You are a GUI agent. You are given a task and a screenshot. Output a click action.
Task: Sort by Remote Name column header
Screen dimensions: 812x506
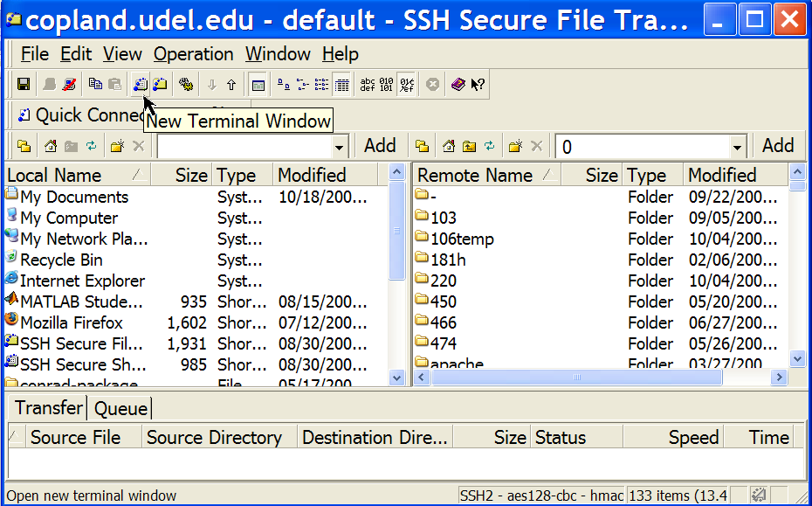coord(487,176)
